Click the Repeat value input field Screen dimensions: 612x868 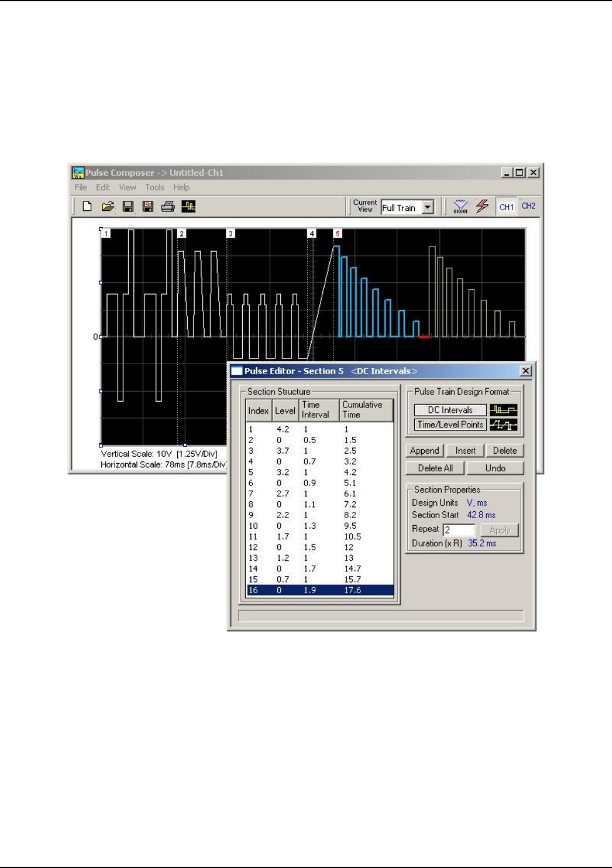(459, 530)
